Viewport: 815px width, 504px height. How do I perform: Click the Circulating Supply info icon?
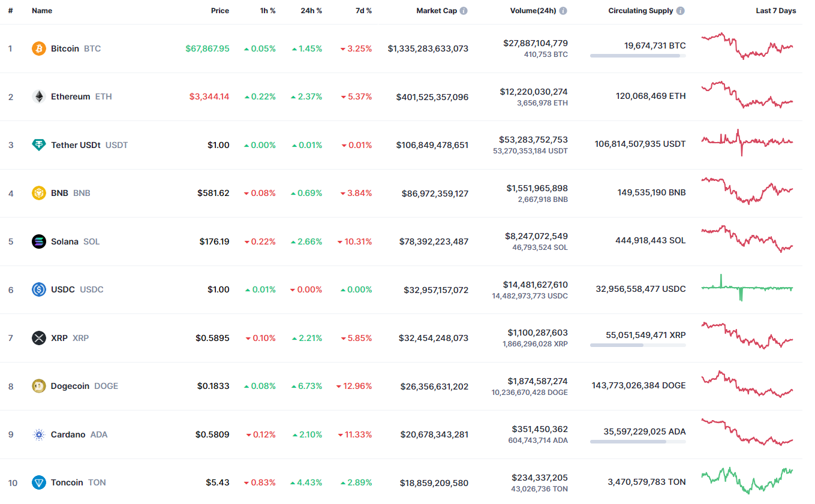click(x=680, y=11)
